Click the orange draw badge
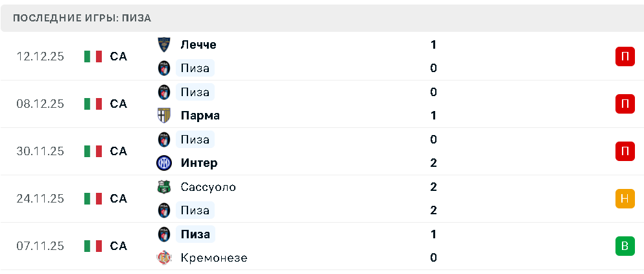Viewport: 644px width, 274px height. pos(625,199)
